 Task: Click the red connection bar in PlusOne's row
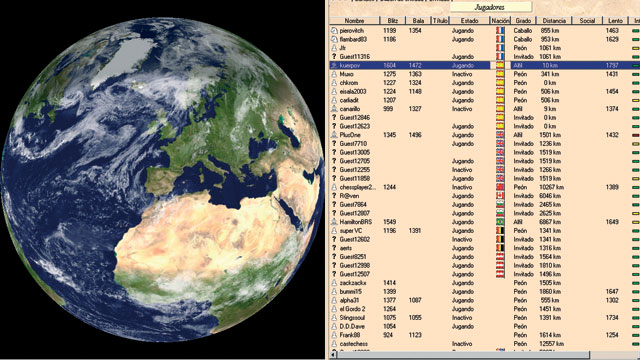(x=636, y=135)
